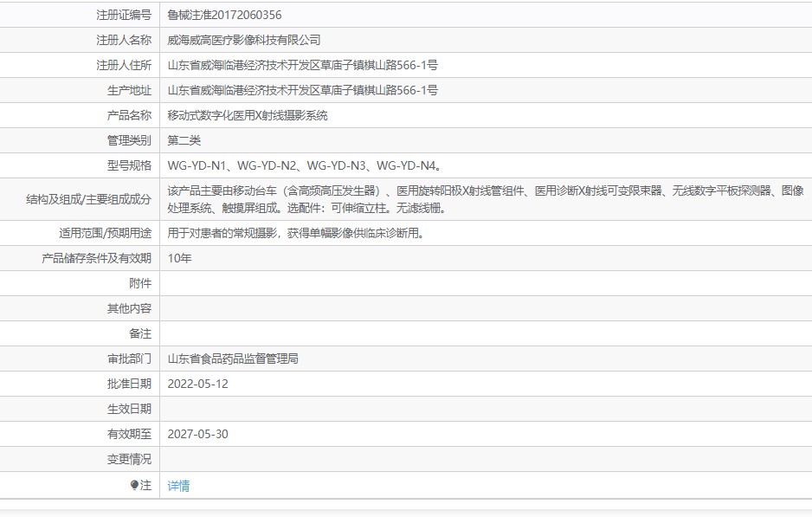
Task: Click the 有效期至 label
Action: click(130, 434)
